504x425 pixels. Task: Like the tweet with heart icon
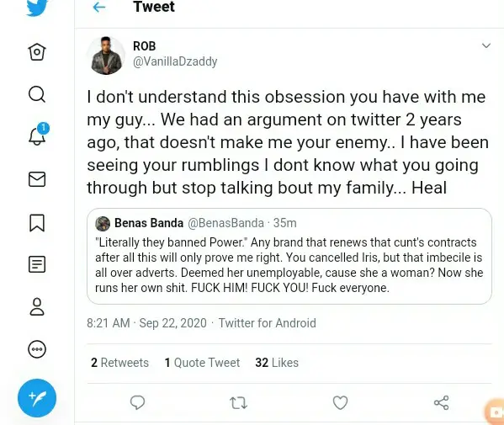pos(340,402)
